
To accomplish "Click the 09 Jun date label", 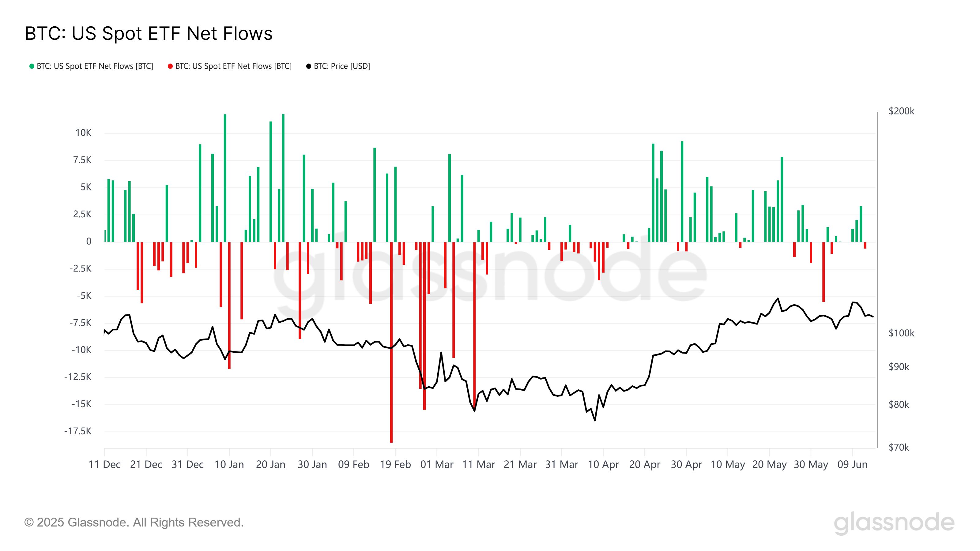I will tap(852, 464).
